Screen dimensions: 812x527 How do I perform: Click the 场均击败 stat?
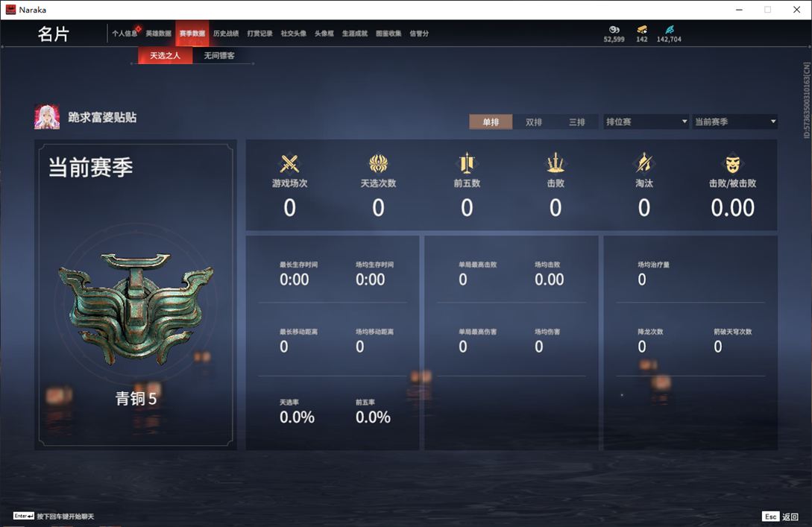(549, 274)
